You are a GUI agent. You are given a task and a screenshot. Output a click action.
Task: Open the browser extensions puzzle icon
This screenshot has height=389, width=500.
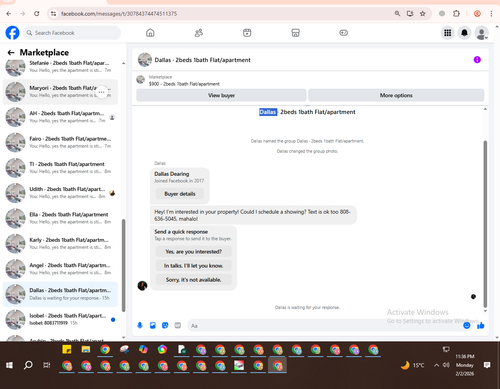pos(456,14)
